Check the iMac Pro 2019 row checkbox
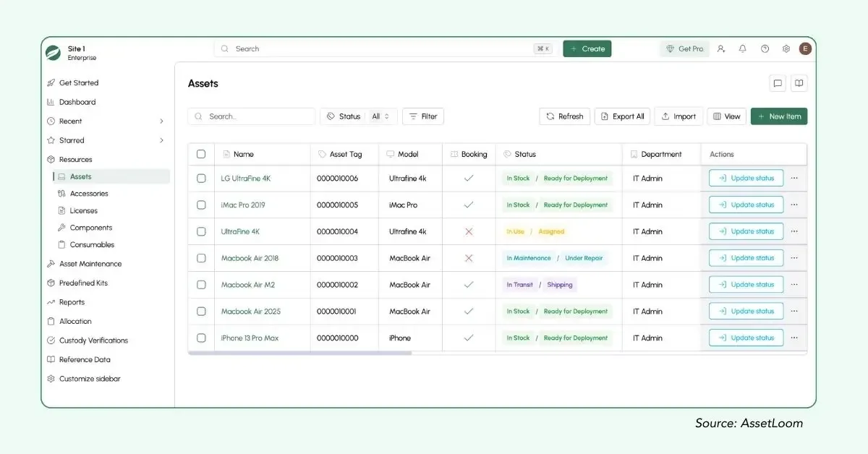 tap(201, 205)
